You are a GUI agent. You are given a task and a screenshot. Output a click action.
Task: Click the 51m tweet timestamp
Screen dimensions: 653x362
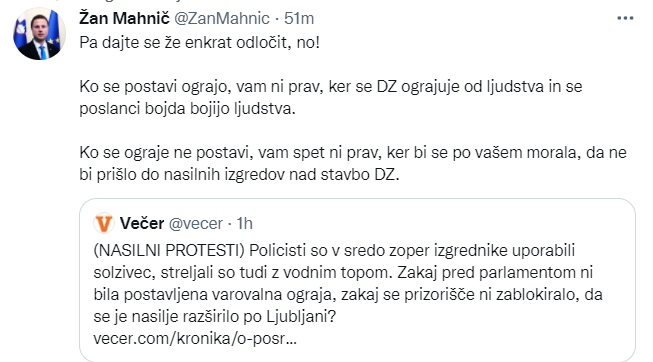point(299,18)
